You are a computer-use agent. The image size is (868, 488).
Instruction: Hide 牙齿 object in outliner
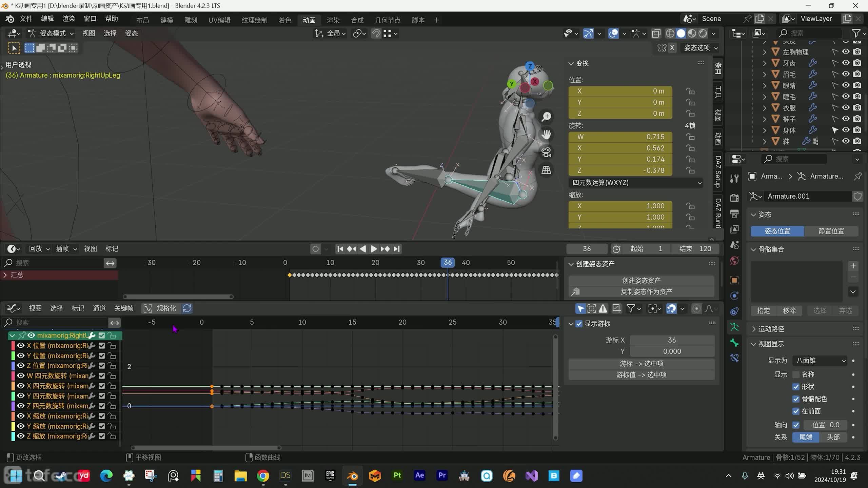(x=846, y=63)
